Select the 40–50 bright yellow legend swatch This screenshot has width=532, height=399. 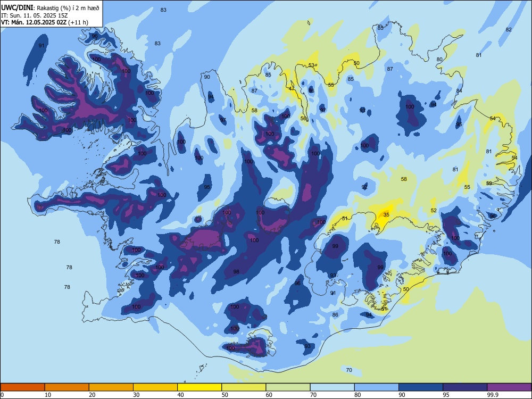click(199, 387)
